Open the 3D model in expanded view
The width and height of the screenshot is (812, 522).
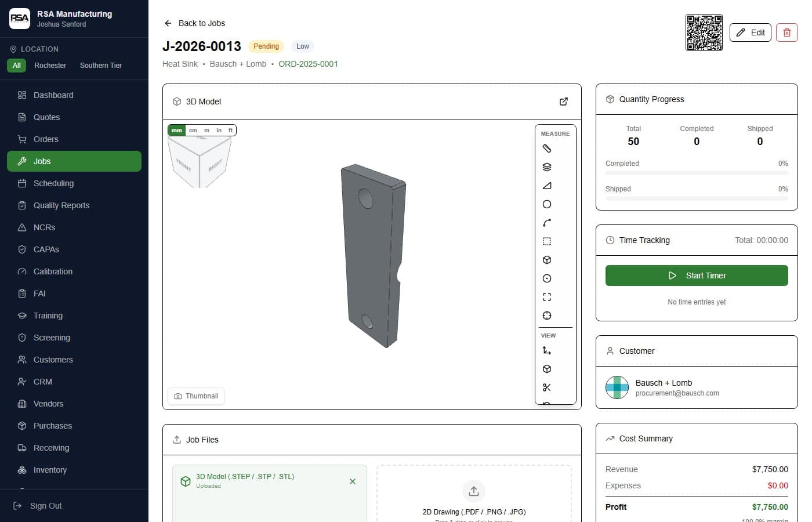pyautogui.click(x=563, y=101)
